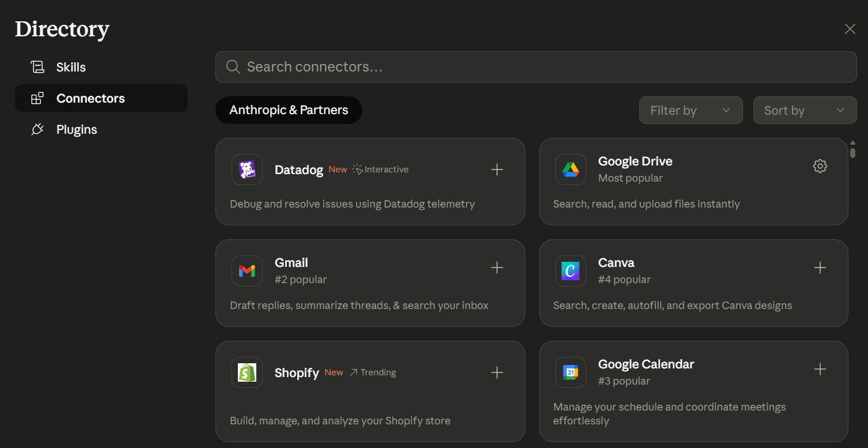
Task: Click the Datadog logo icon
Action: [247, 170]
